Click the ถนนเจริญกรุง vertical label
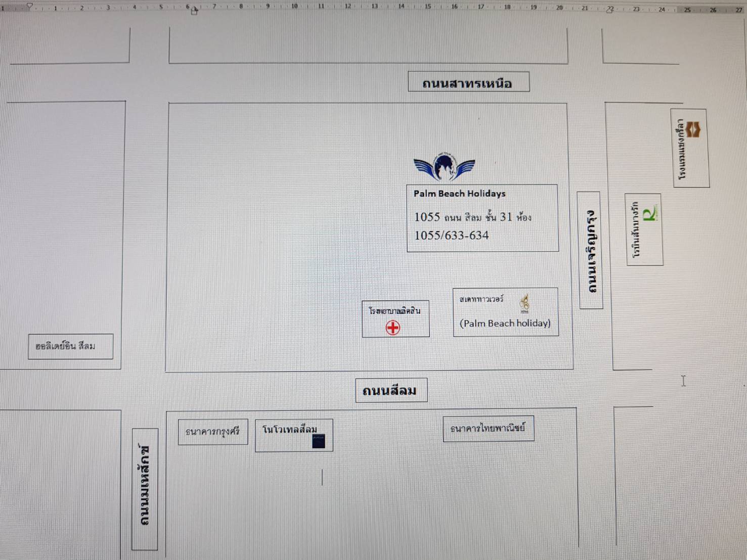 [591, 250]
